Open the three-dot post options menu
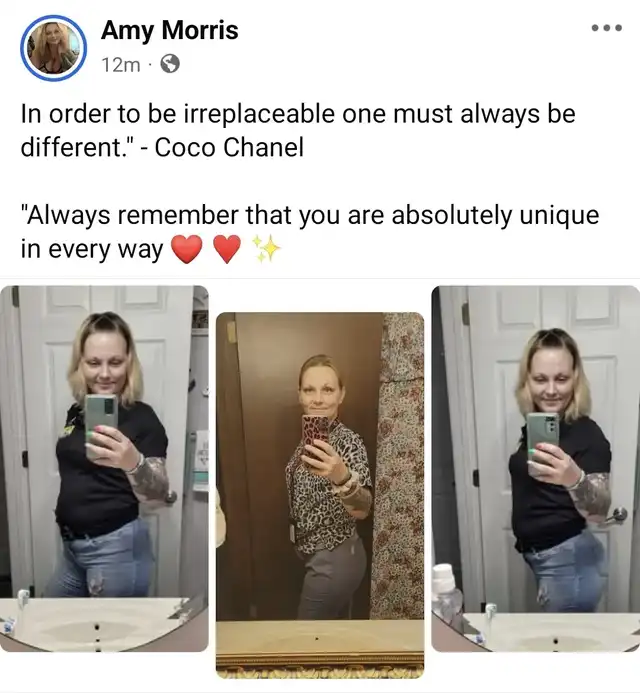Screen dimensions: 640x693 [x=607, y=28]
